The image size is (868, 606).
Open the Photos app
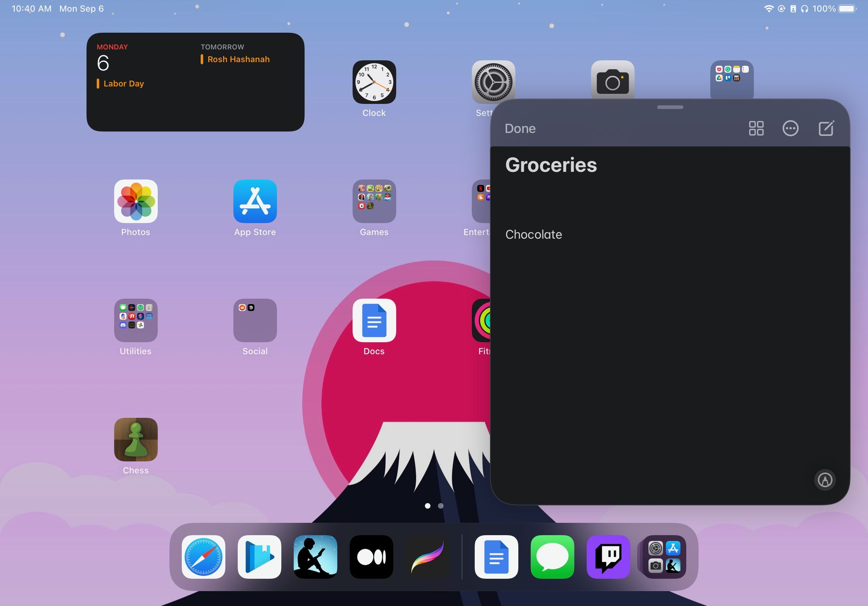point(135,202)
